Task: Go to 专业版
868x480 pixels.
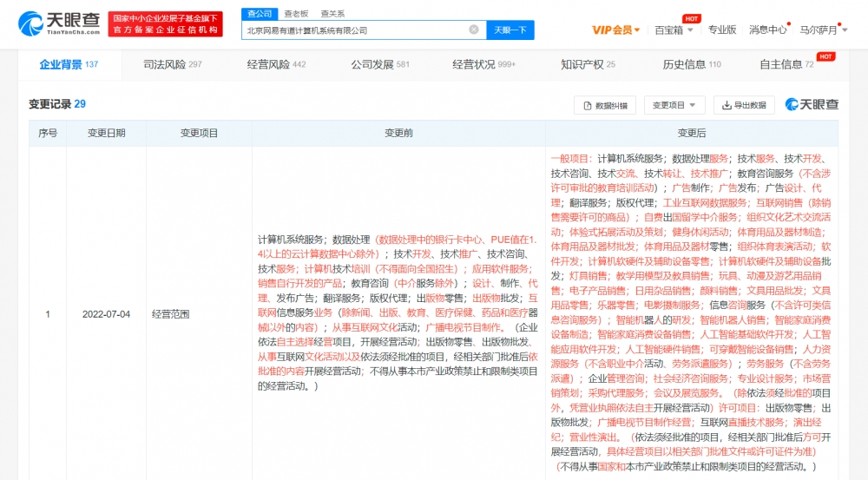Action: [x=722, y=30]
